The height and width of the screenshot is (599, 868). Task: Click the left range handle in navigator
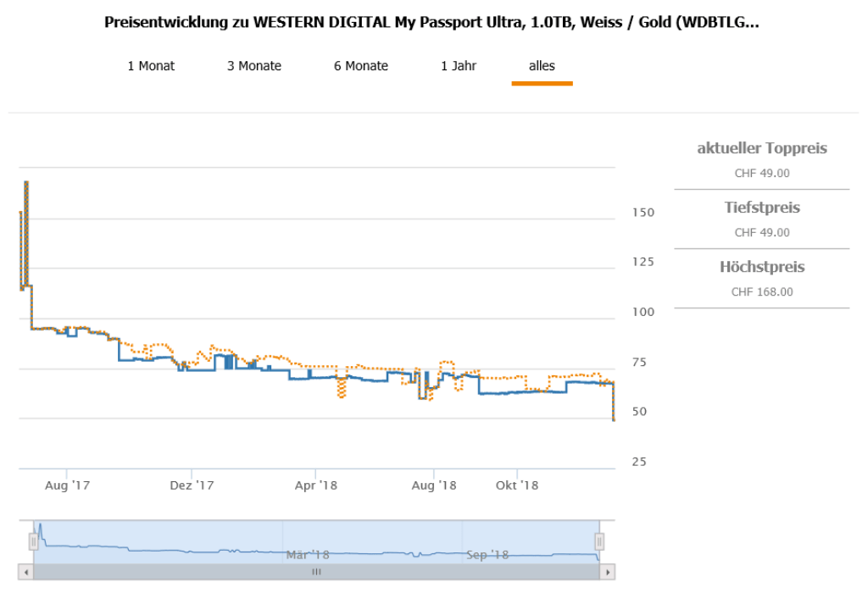34,541
